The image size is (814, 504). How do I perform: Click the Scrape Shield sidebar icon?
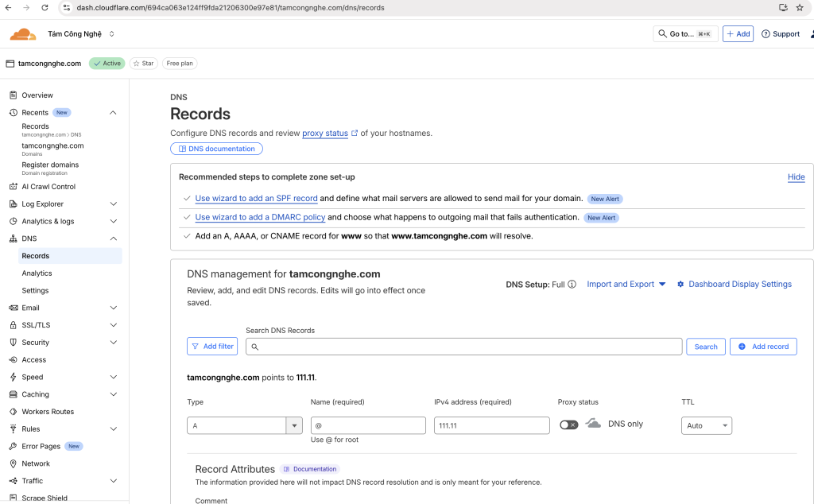pyautogui.click(x=14, y=498)
